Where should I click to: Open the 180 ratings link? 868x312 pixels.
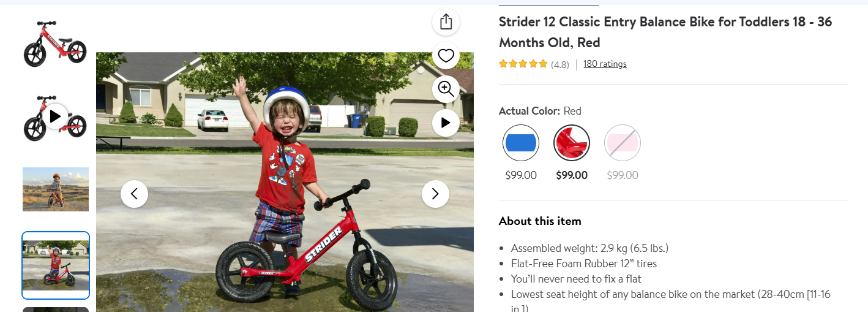[605, 64]
